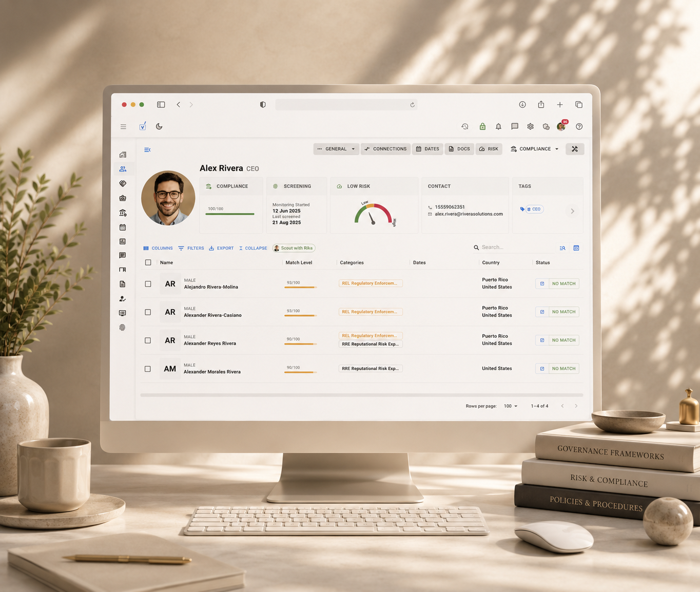Open the home dashboard sidebar icon

pyautogui.click(x=123, y=155)
